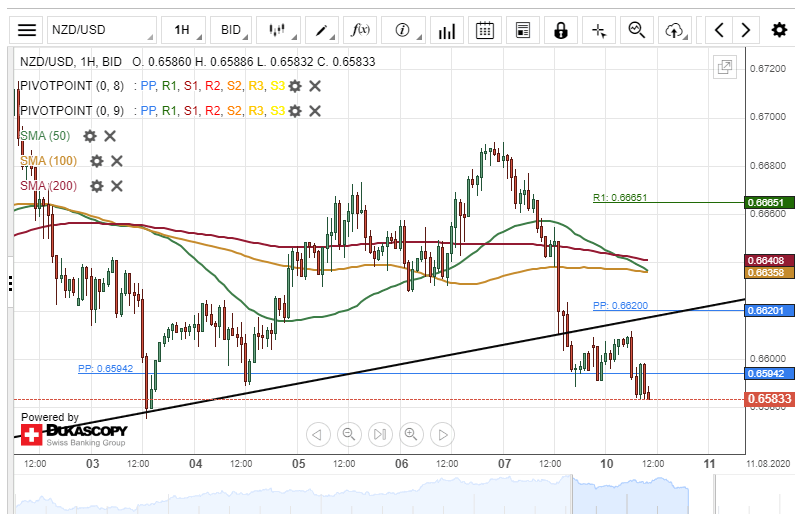Toggle the crosshair cursor tool
Image resolution: width=803 pixels, height=523 pixels.
click(x=599, y=30)
